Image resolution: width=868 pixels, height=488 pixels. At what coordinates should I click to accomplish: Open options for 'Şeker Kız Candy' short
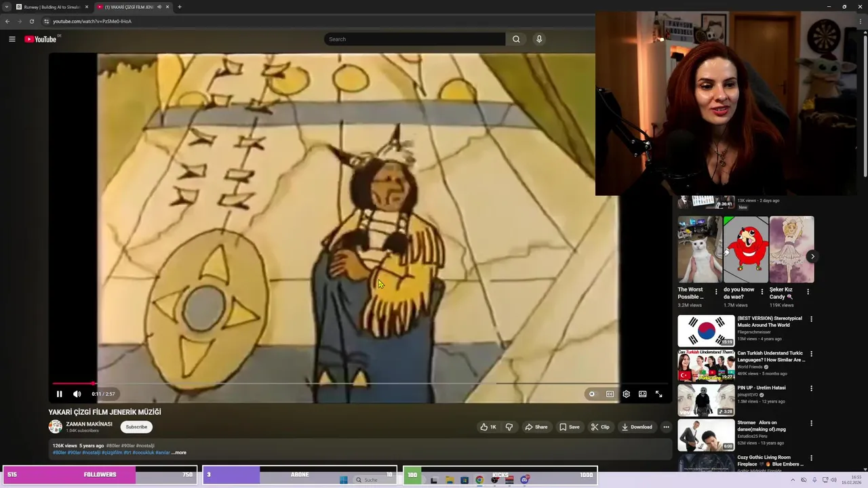[808, 292]
